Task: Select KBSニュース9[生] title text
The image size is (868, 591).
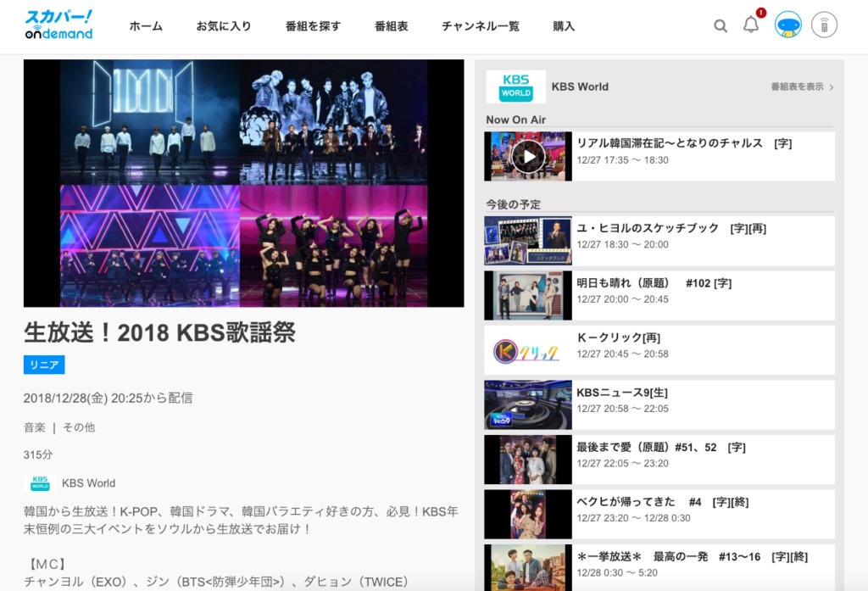Action: tap(622, 392)
